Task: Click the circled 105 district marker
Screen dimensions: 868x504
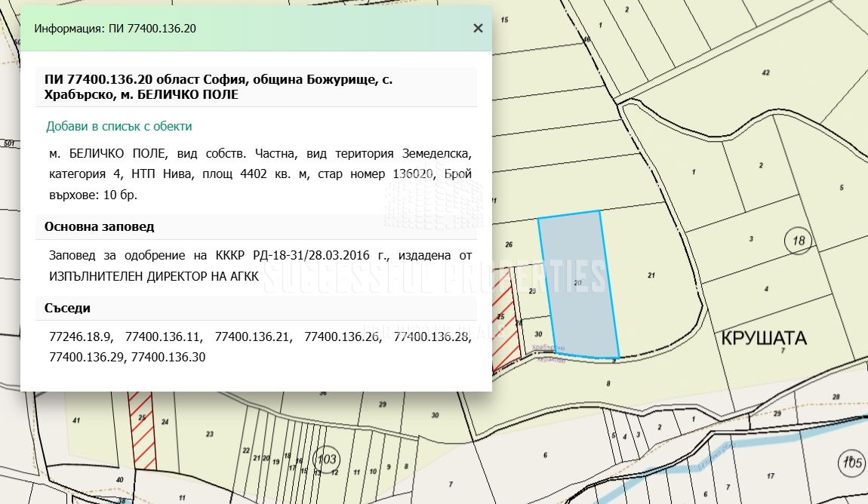Action: point(851,463)
